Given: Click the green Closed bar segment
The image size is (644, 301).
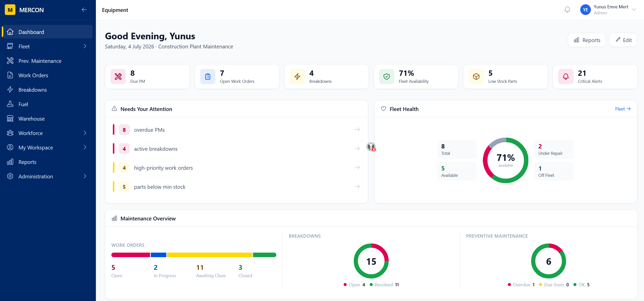Looking at the screenshot, I should pos(265,255).
